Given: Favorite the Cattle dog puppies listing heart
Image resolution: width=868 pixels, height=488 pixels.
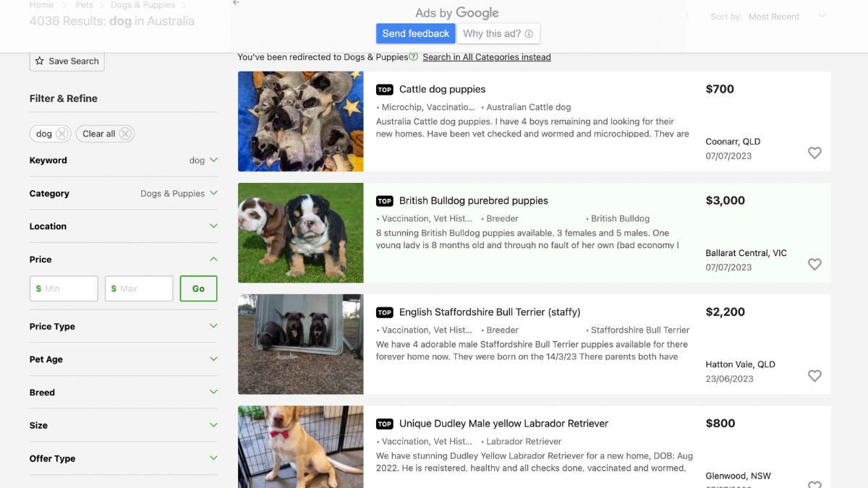Looking at the screenshot, I should [x=814, y=153].
